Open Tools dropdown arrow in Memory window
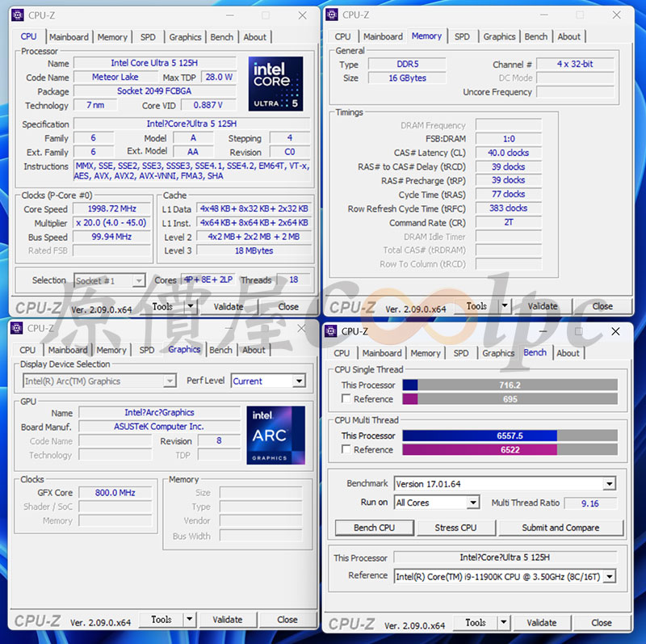The width and height of the screenshot is (646, 644). pos(505,306)
